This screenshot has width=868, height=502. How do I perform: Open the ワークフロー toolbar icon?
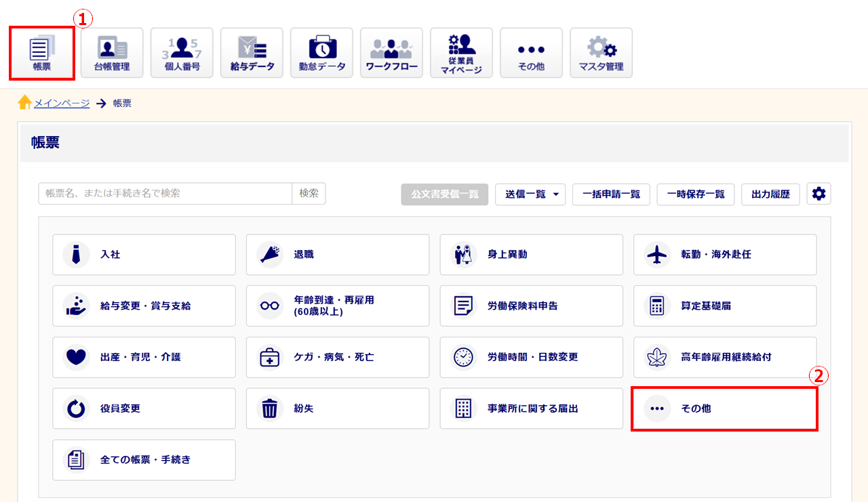point(391,53)
